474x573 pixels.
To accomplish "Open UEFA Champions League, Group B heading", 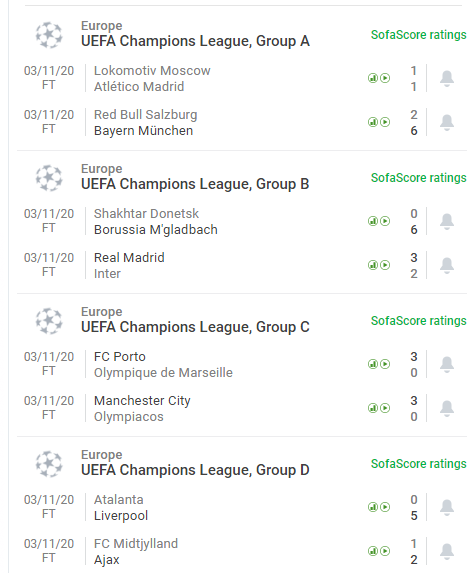I will pos(195,184).
